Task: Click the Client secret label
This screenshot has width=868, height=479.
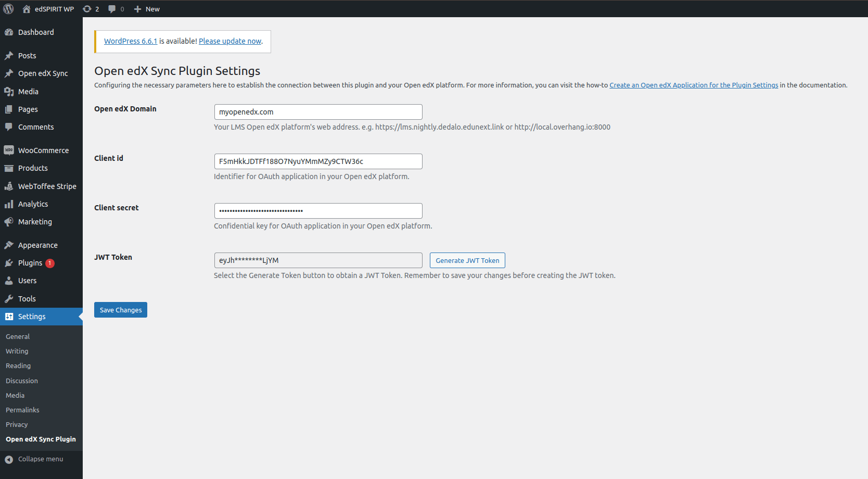Action: click(117, 208)
